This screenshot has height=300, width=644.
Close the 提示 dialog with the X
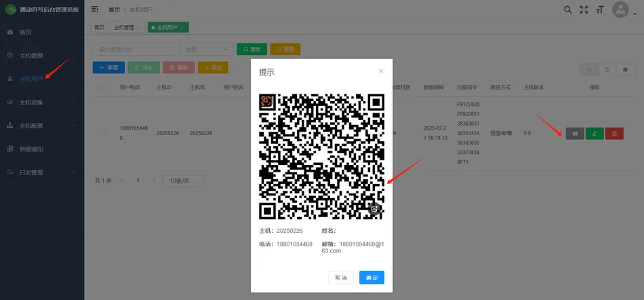[x=381, y=71]
